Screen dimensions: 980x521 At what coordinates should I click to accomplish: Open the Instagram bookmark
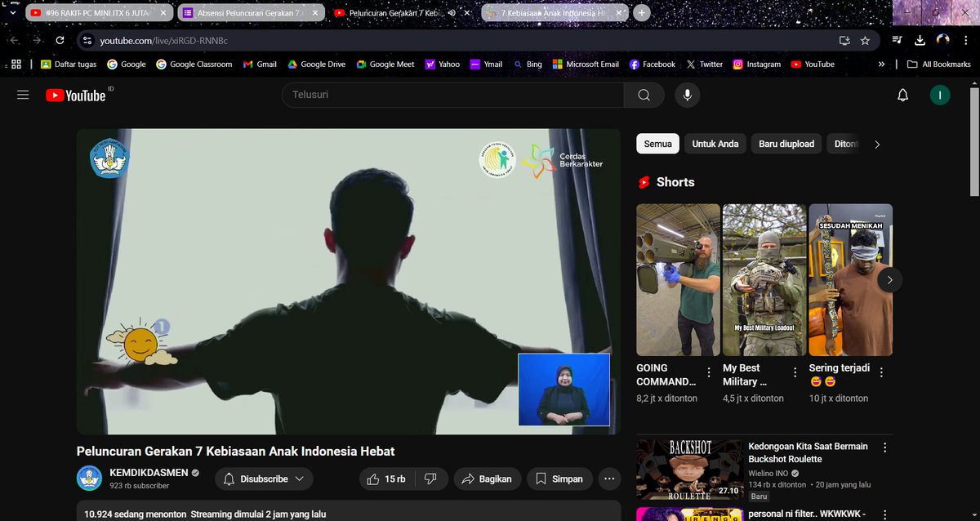(756, 64)
